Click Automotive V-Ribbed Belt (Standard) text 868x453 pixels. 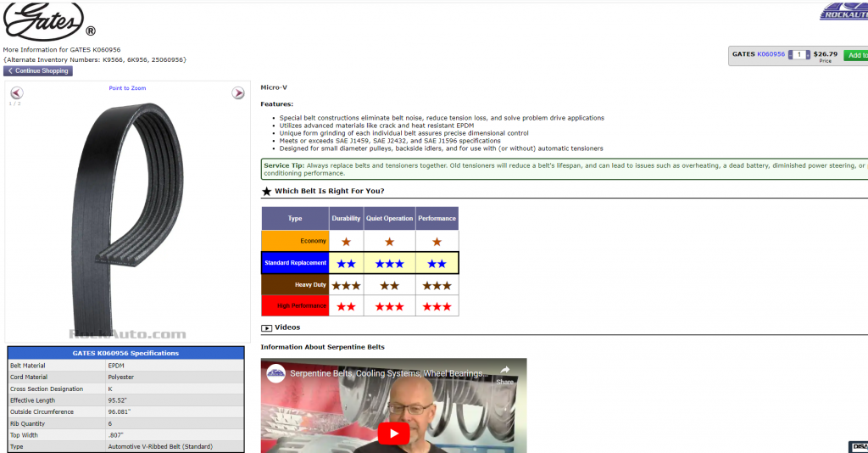(x=160, y=446)
